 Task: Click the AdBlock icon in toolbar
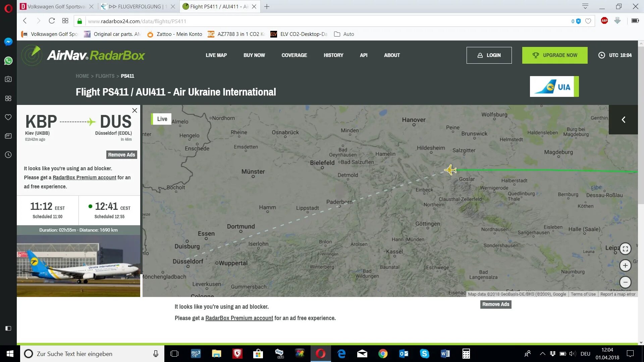pyautogui.click(x=604, y=21)
